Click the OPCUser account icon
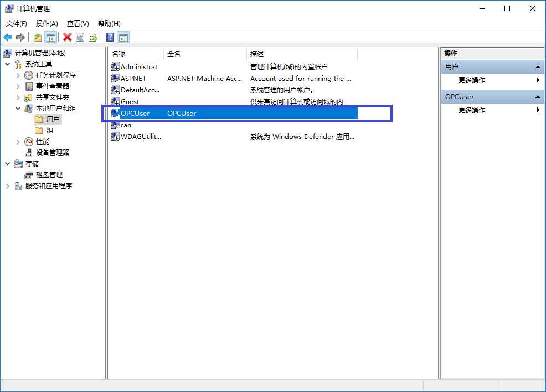Viewport: 546px width, 392px height. tap(115, 113)
